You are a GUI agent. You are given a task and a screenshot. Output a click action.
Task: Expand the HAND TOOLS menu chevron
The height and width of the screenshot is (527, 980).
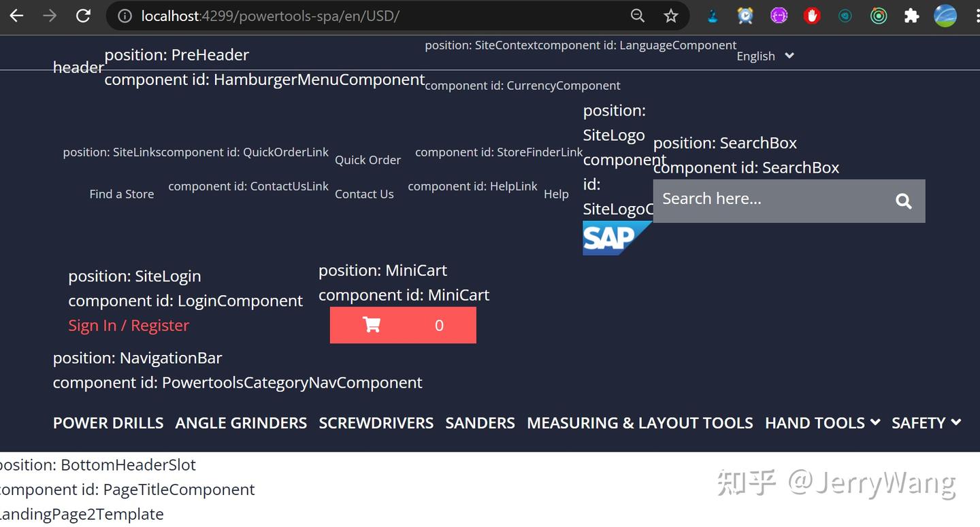point(875,422)
